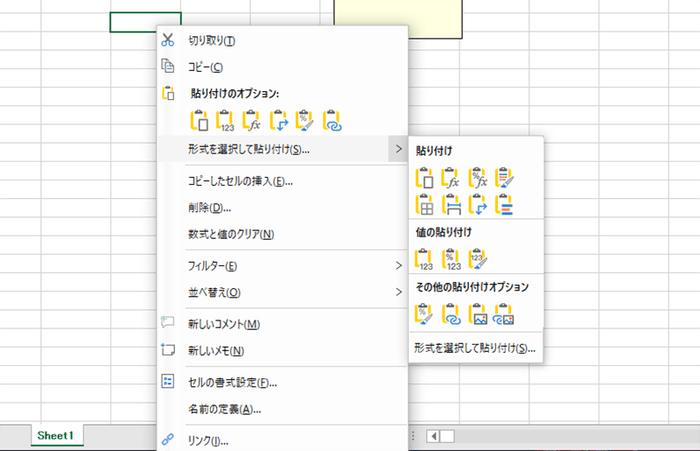Open 形式を選択して貼り付け submenu arrow in main menu
Screen dimensions: 700x451
[399, 150]
